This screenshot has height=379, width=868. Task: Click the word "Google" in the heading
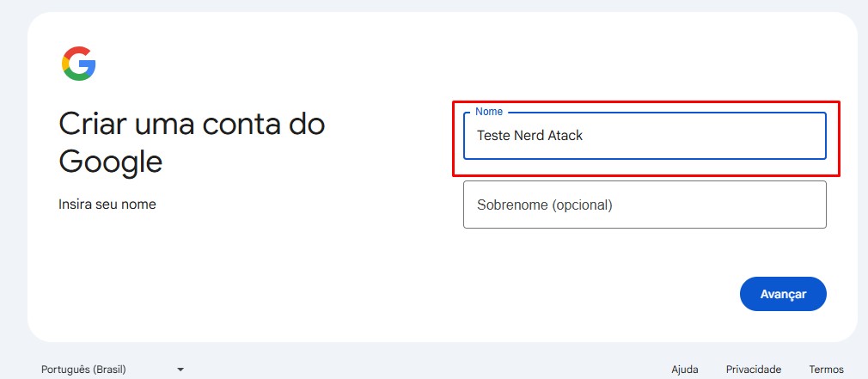110,162
